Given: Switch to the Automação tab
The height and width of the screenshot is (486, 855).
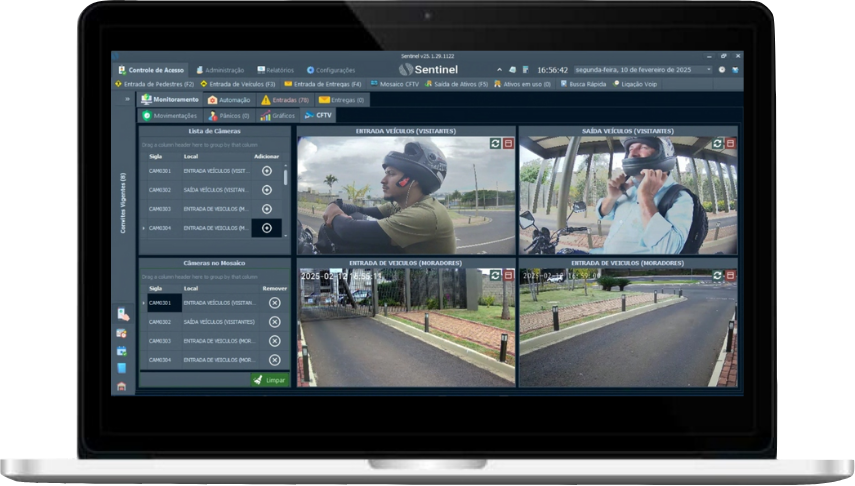Looking at the screenshot, I should [x=228, y=100].
